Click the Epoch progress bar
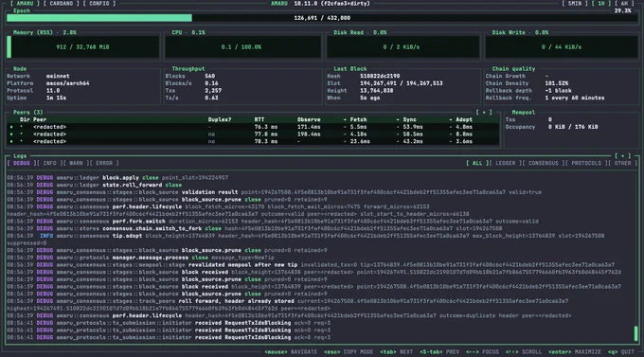The image size is (644, 357). 322,18
